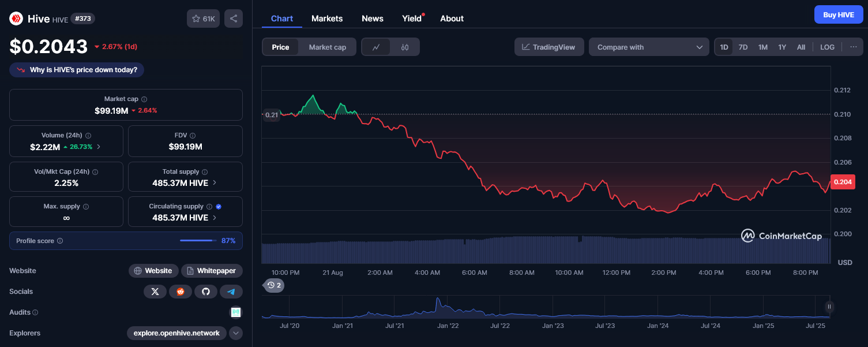Add Hive to watchlist star button
The width and height of the screenshot is (868, 347).
coord(203,18)
